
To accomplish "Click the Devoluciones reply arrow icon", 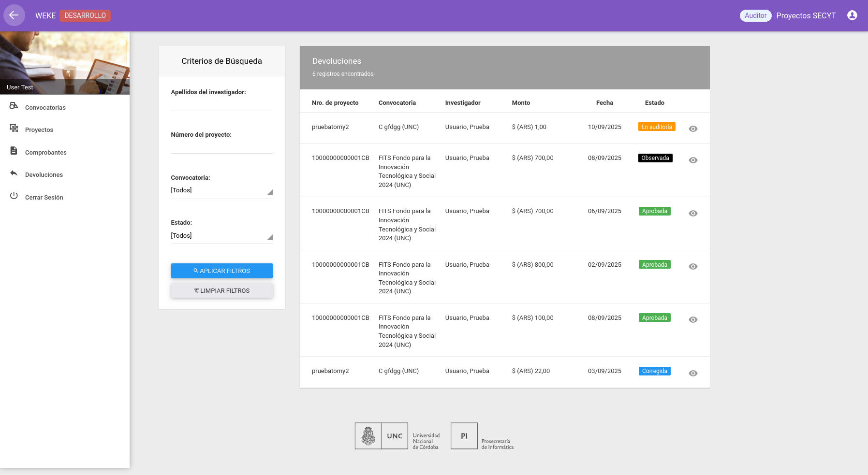I will [x=14, y=173].
